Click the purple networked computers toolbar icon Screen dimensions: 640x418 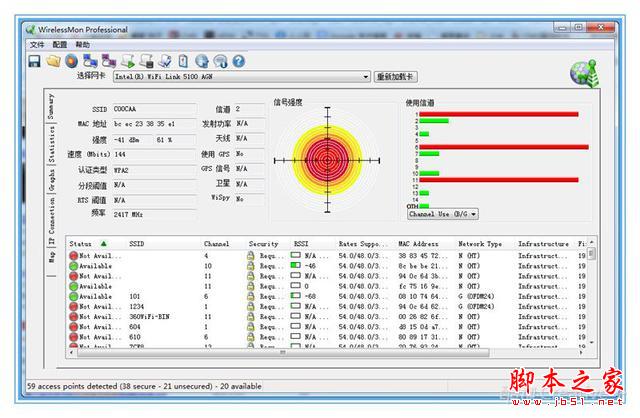[109, 61]
